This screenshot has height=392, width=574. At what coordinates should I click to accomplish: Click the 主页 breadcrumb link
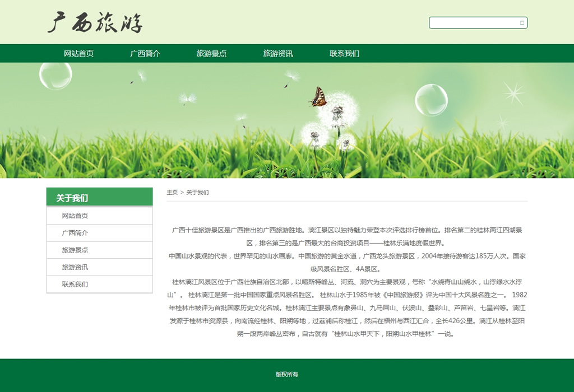point(172,193)
